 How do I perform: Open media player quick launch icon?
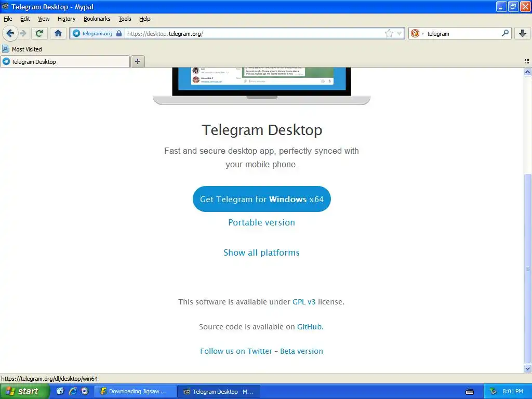pyautogui.click(x=85, y=391)
